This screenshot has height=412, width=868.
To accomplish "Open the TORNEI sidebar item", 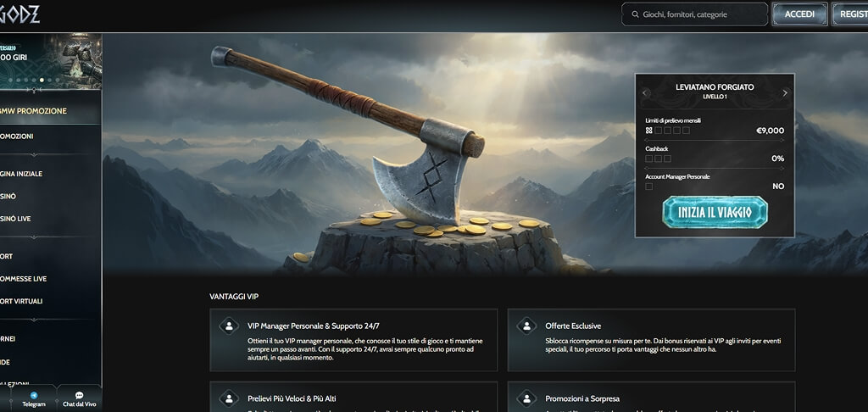I will point(8,339).
